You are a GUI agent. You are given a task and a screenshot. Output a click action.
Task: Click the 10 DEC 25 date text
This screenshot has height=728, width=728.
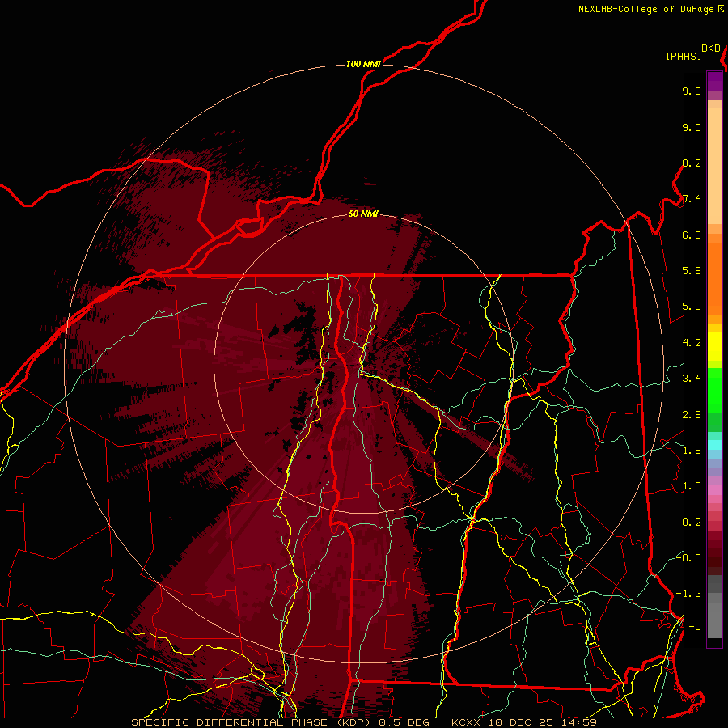pyautogui.click(x=521, y=722)
